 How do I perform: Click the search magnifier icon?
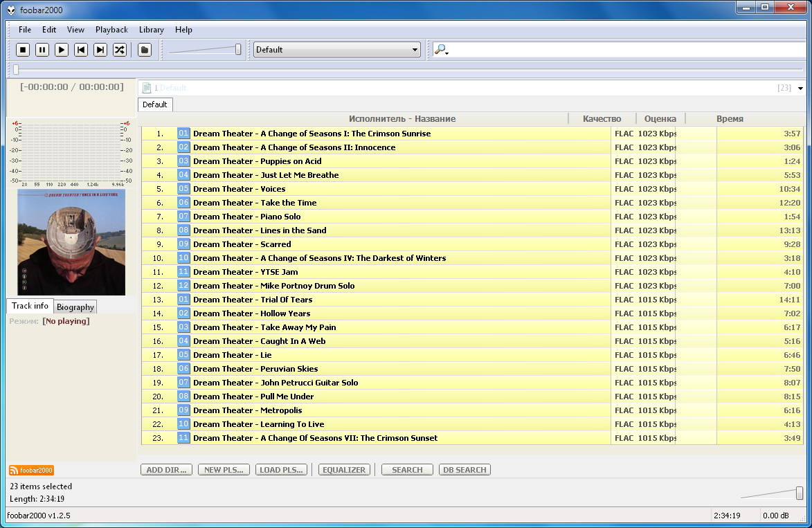[x=440, y=50]
